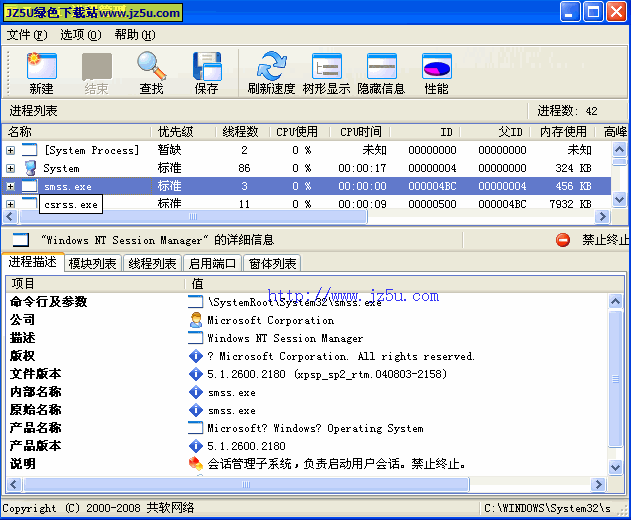Open the 帮助(H) menu
Screen dimensions: 631x520
pyautogui.click(x=135, y=35)
